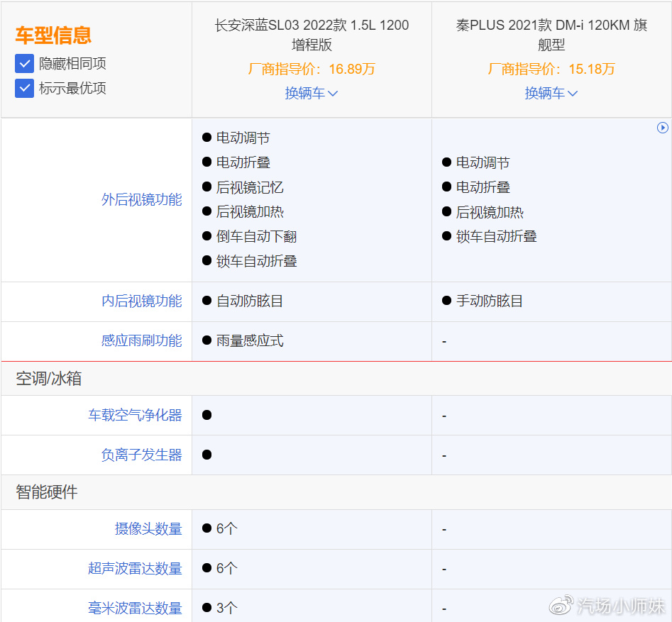Click the 15.18万 guide price
672x622 pixels.
pyautogui.click(x=592, y=69)
